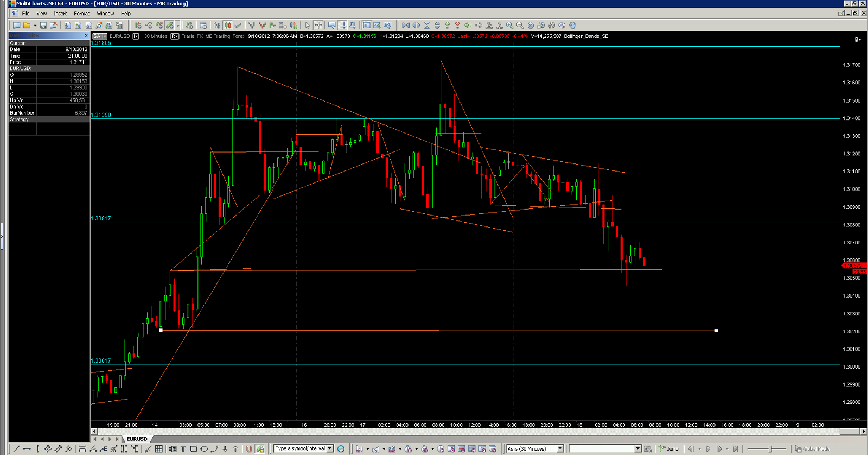
Task: Open the symbol/interval command dropdown
Action: pyautogui.click(x=330, y=448)
